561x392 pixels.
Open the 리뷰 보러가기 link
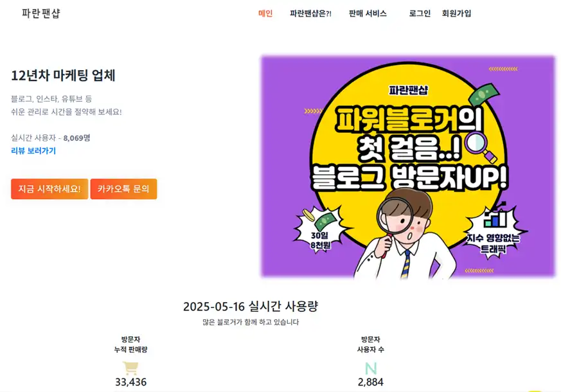point(33,151)
